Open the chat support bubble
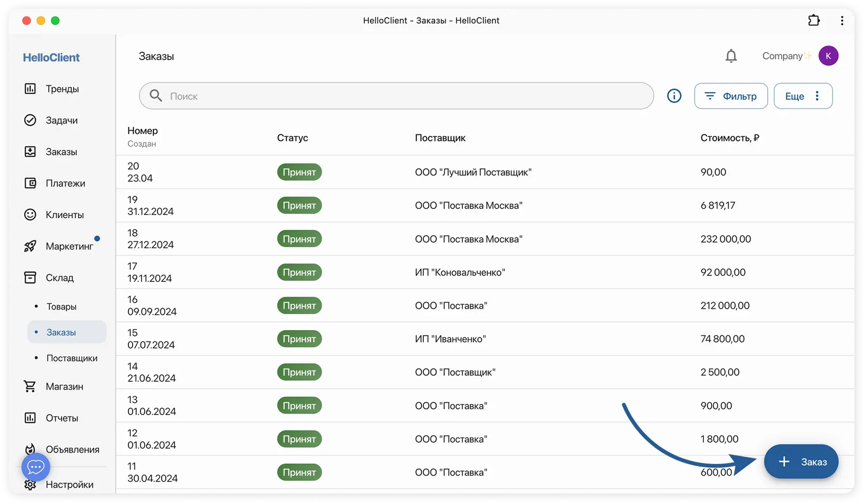This screenshot has height=504, width=865. coord(36,466)
